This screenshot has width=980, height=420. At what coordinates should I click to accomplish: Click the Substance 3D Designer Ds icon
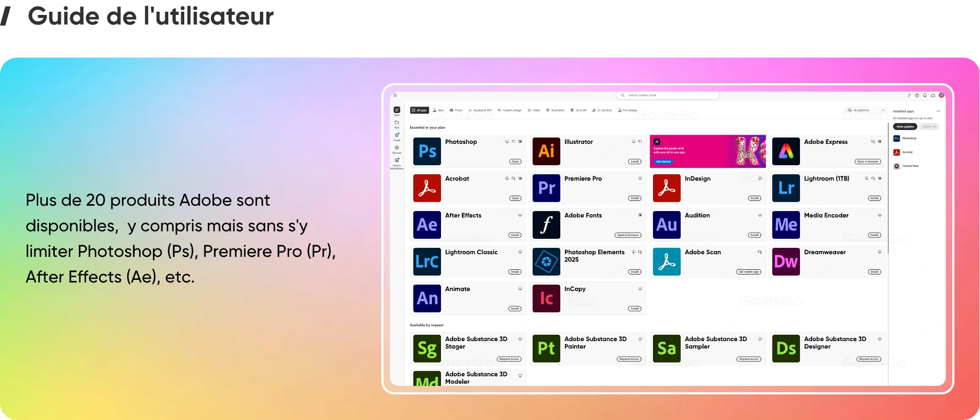point(786,349)
